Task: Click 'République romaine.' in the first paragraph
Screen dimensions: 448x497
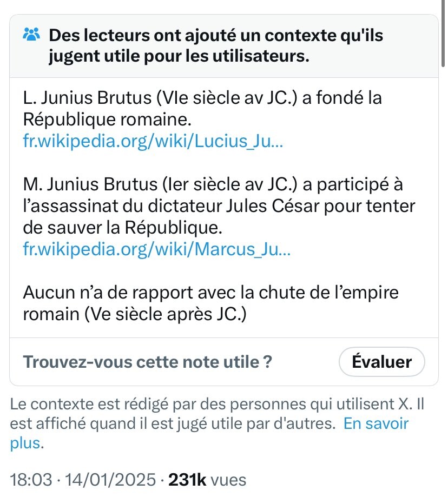Action: click(107, 120)
